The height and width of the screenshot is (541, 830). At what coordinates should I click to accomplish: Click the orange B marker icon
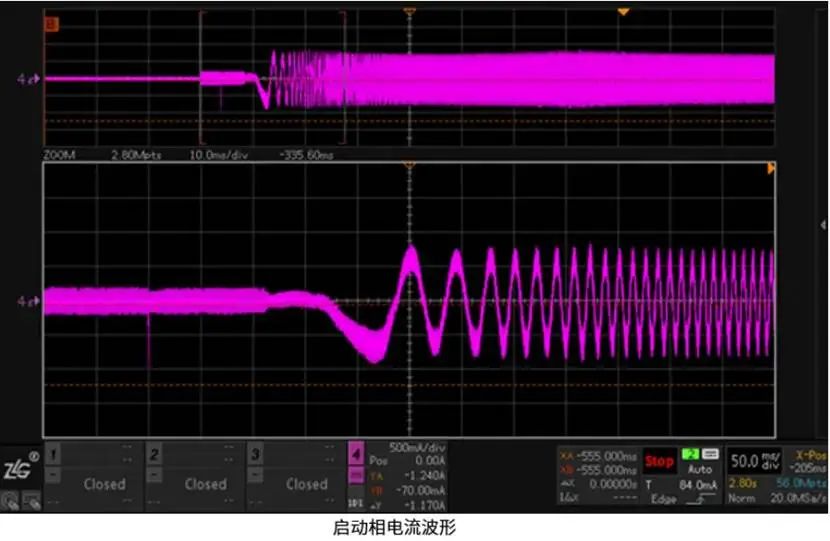pyautogui.click(x=51, y=24)
